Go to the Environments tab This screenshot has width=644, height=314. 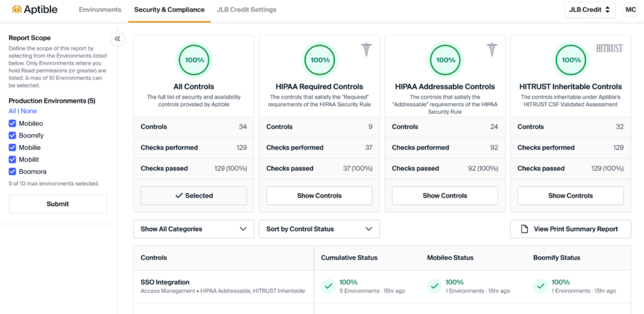pos(100,9)
